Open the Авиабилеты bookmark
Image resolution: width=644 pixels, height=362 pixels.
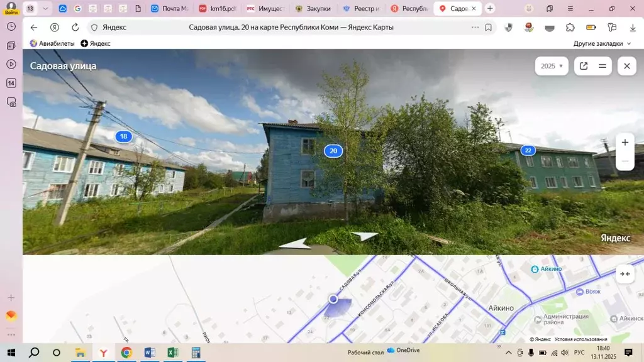click(x=52, y=43)
